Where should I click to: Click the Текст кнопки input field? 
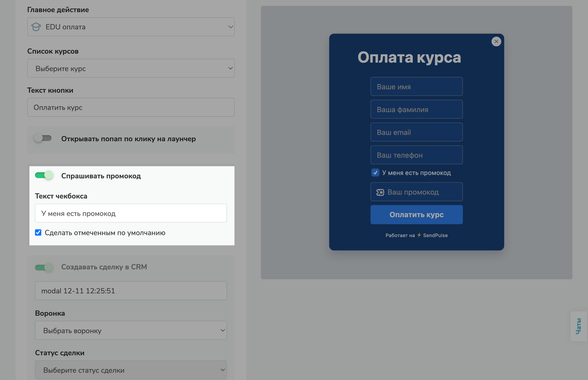click(x=131, y=107)
